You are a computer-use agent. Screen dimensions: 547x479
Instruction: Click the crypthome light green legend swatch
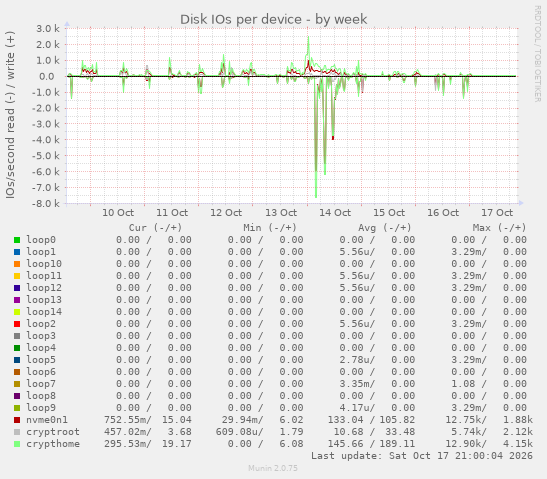(x=17, y=444)
